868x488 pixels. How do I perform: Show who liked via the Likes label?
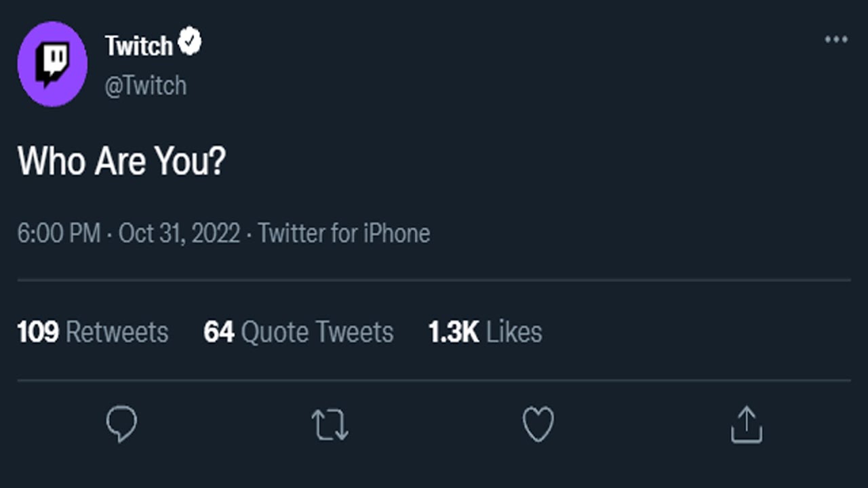coord(514,332)
